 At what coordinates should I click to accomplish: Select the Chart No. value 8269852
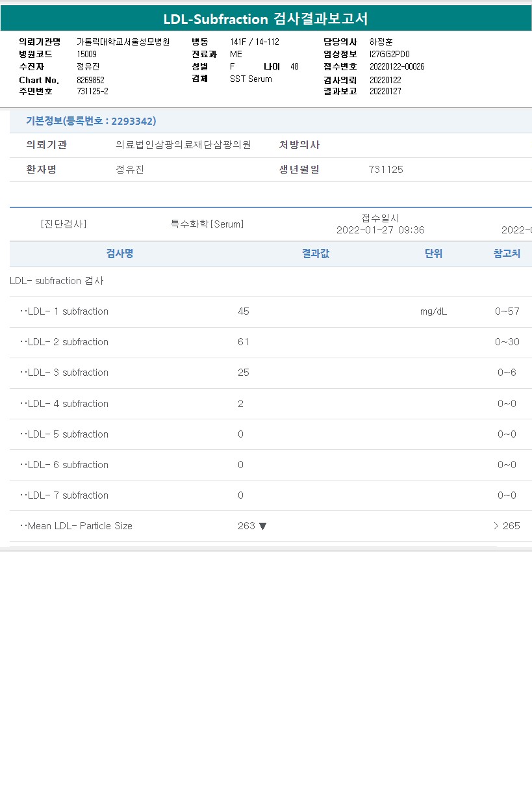[90, 80]
